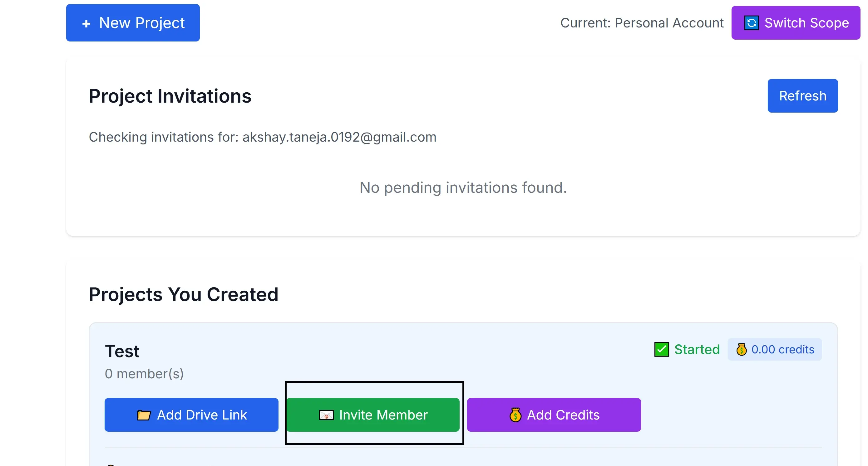Click the green checkmark beside Started

(661, 349)
